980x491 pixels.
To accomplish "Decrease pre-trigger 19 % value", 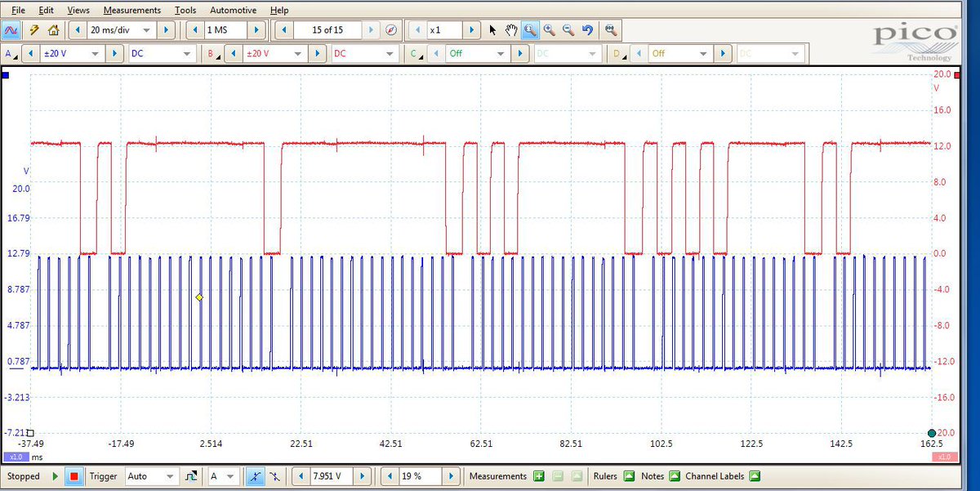I will (x=389, y=476).
